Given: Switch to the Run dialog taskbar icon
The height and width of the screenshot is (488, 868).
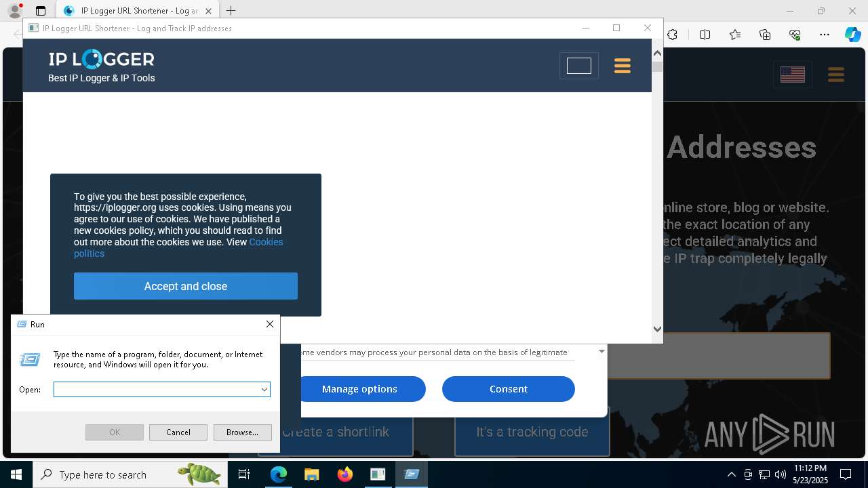Looking at the screenshot, I should pyautogui.click(x=411, y=474).
